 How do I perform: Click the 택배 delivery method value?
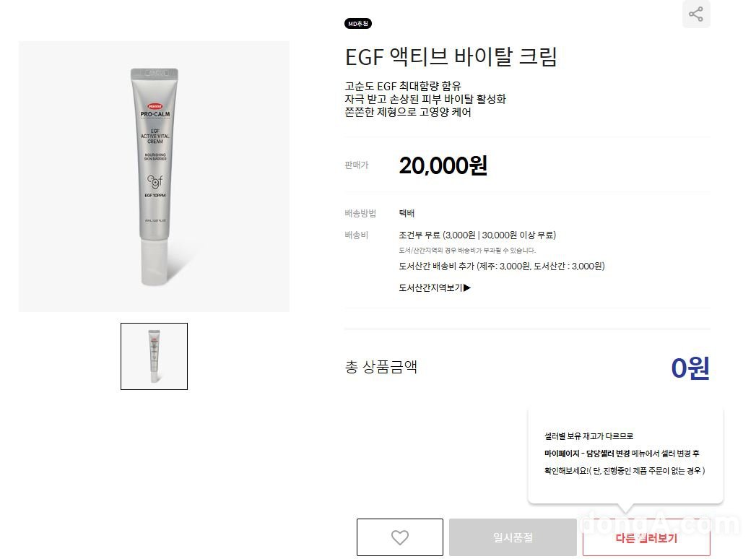tap(407, 213)
